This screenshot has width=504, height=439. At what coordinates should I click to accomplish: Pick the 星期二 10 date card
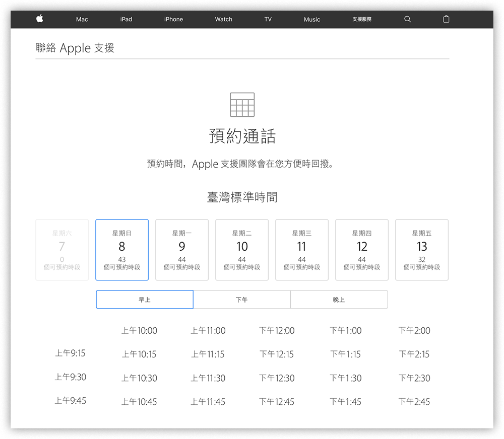242,250
